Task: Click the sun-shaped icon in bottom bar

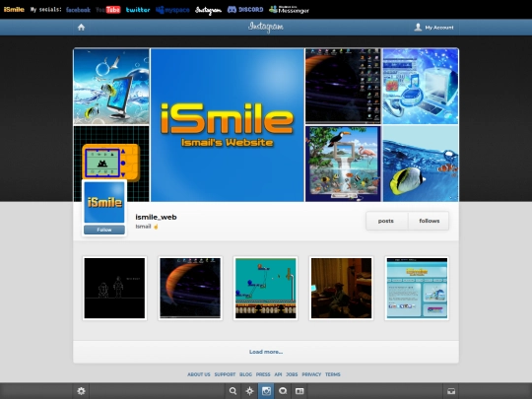Action: 249,391
